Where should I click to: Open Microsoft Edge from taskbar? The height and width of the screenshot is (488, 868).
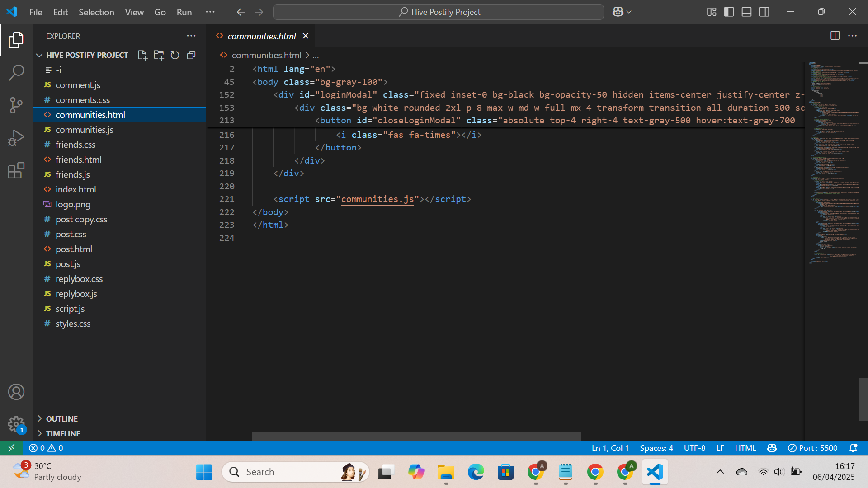tap(476, 472)
